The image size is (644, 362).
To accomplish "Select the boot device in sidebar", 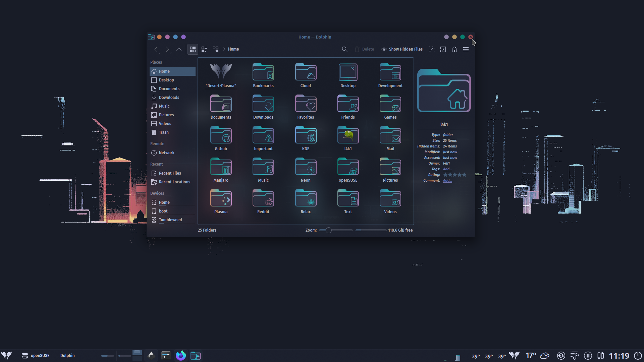I will pos(172,211).
